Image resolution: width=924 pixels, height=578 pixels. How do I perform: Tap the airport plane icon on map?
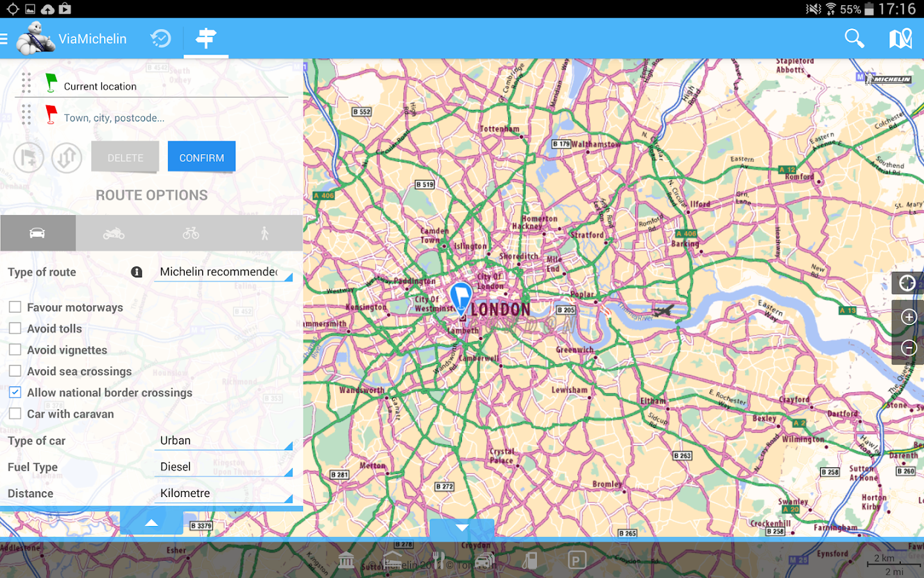pyautogui.click(x=663, y=311)
